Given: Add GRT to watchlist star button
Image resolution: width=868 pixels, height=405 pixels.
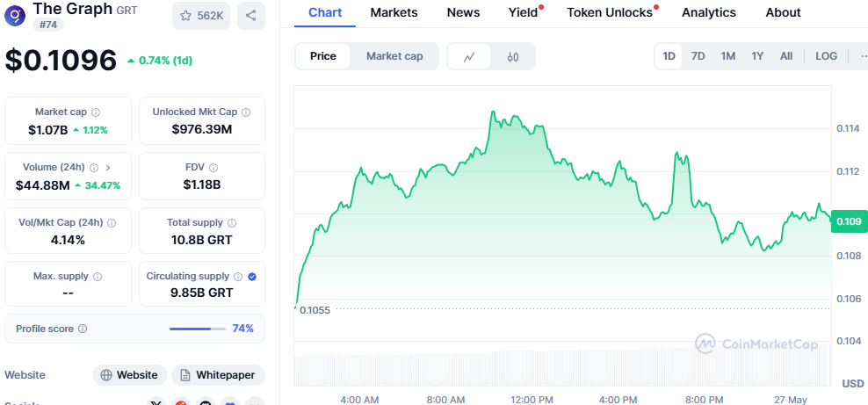Looking at the screenshot, I should coord(201,16).
